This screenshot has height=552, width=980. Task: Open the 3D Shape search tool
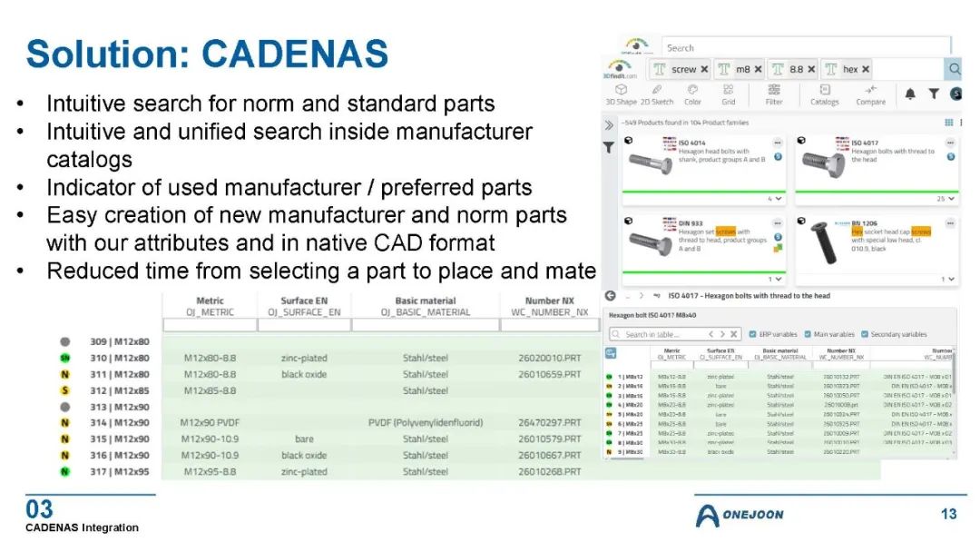[621, 94]
